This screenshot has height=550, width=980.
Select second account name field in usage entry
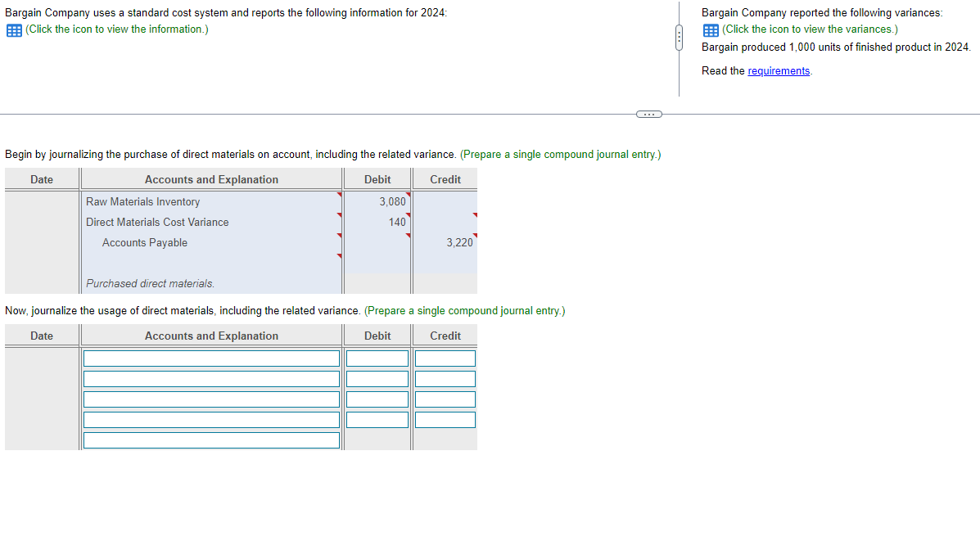212,379
